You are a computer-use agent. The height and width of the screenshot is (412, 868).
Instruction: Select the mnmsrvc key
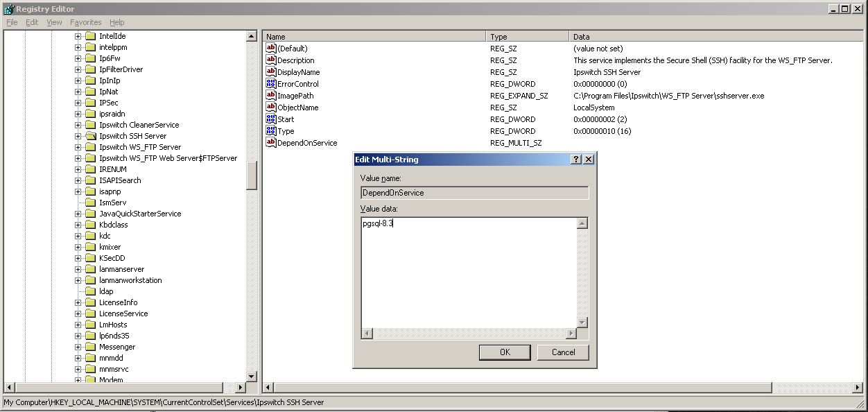(x=114, y=369)
